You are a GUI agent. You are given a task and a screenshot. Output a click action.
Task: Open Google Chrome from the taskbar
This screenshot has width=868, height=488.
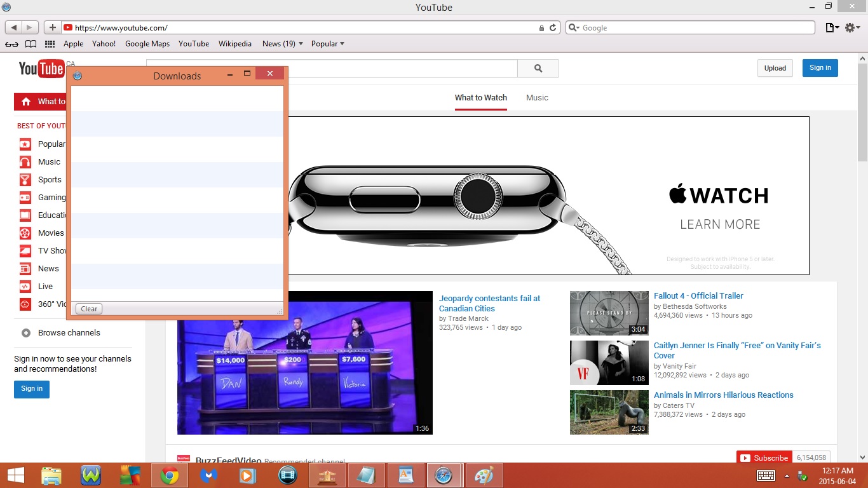(169, 475)
